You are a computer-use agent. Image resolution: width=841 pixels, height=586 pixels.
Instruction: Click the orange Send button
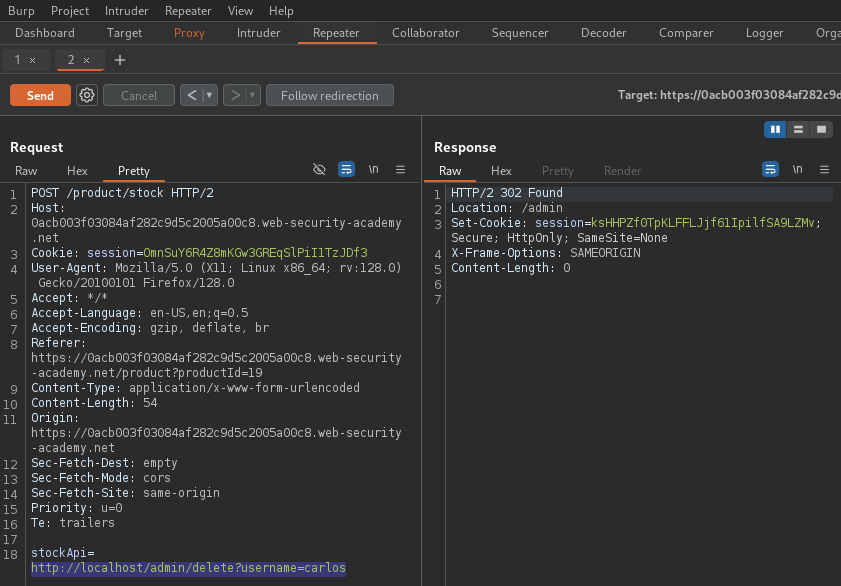pos(40,95)
